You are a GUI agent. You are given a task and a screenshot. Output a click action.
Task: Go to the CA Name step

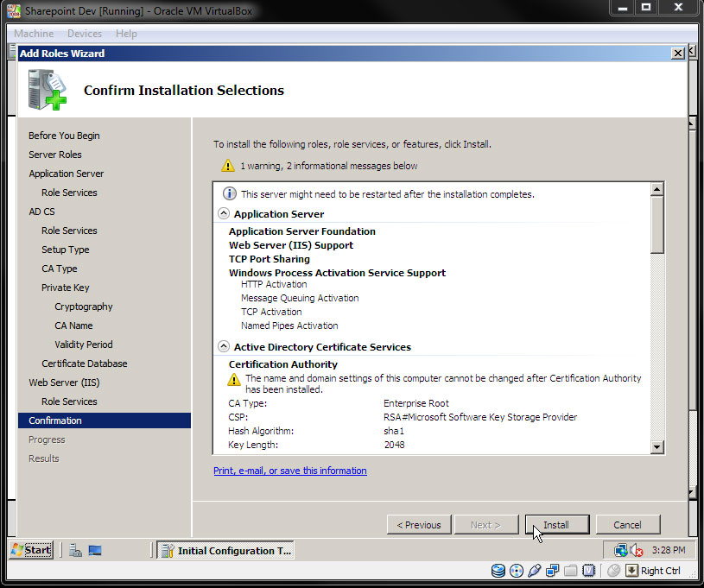click(73, 326)
